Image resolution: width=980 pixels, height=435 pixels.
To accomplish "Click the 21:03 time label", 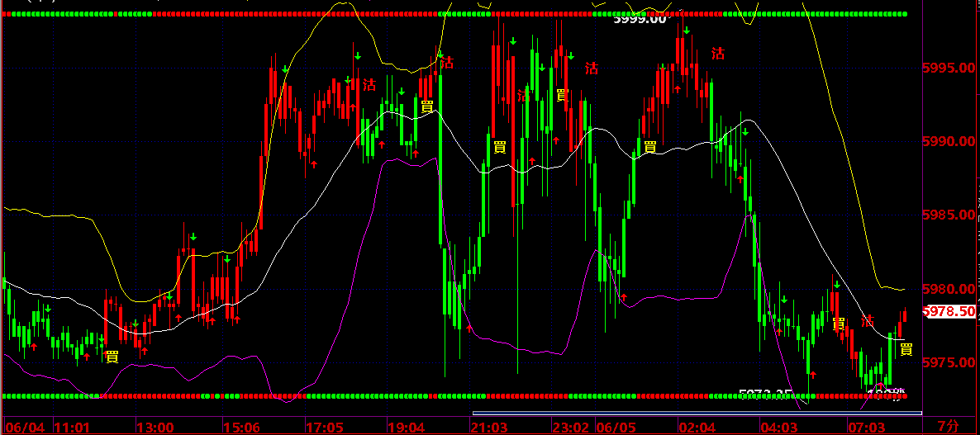I will (x=489, y=427).
